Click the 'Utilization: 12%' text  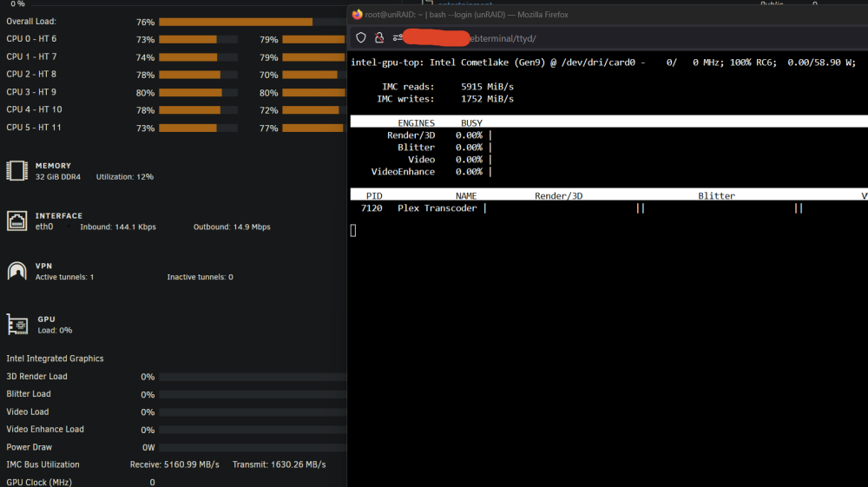pos(124,177)
